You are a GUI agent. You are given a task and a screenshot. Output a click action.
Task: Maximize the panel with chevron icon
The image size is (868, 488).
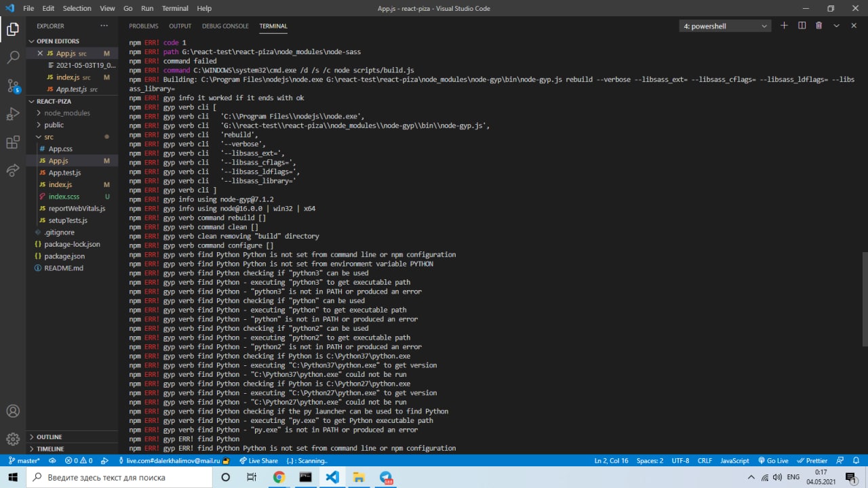click(835, 26)
